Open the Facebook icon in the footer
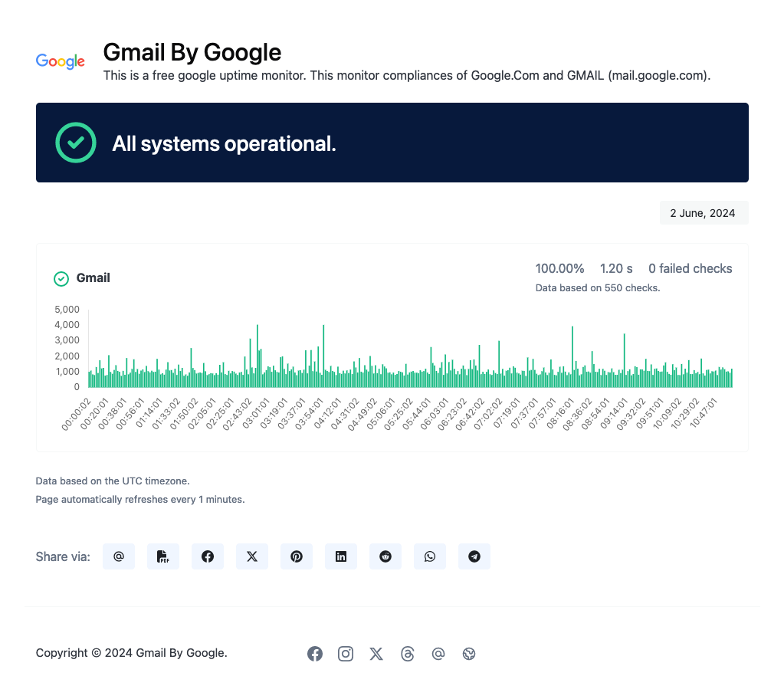The width and height of the screenshot is (784, 699). pyautogui.click(x=315, y=654)
